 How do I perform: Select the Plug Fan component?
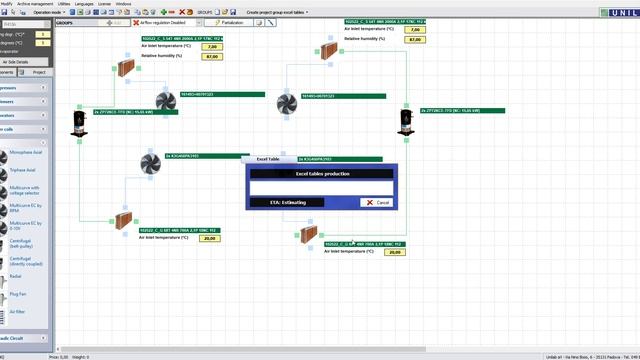tap(18, 294)
